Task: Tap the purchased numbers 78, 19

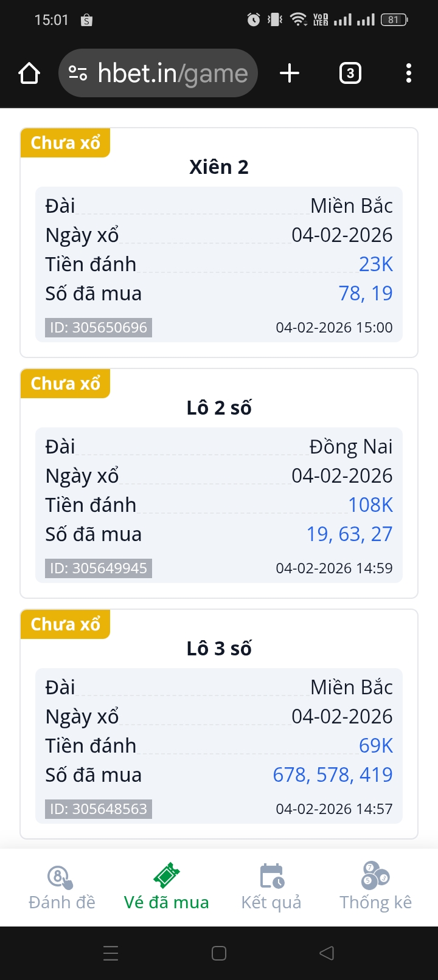Action: click(366, 293)
